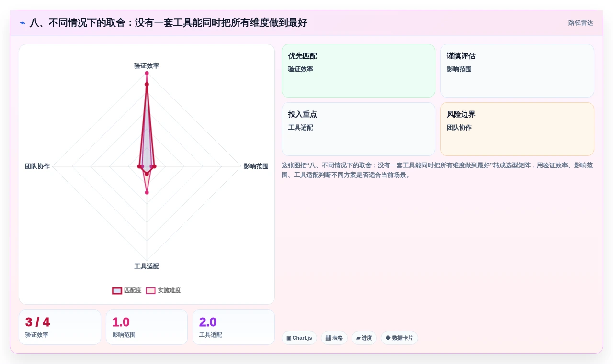This screenshot has height=364, width=613.
Task: Select the 表格 tag chip
Action: 334,338
